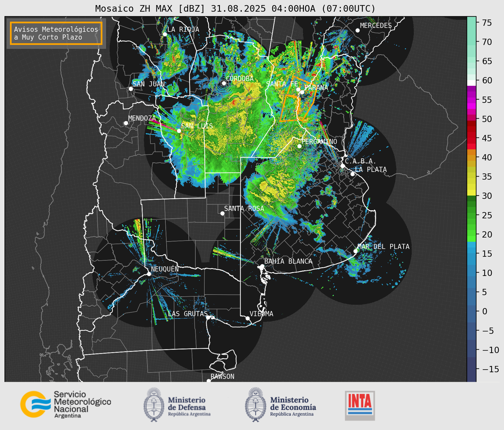This screenshot has height=430, width=504.
Task: Select the Mar del Plata marker dot
Action: pos(356,251)
